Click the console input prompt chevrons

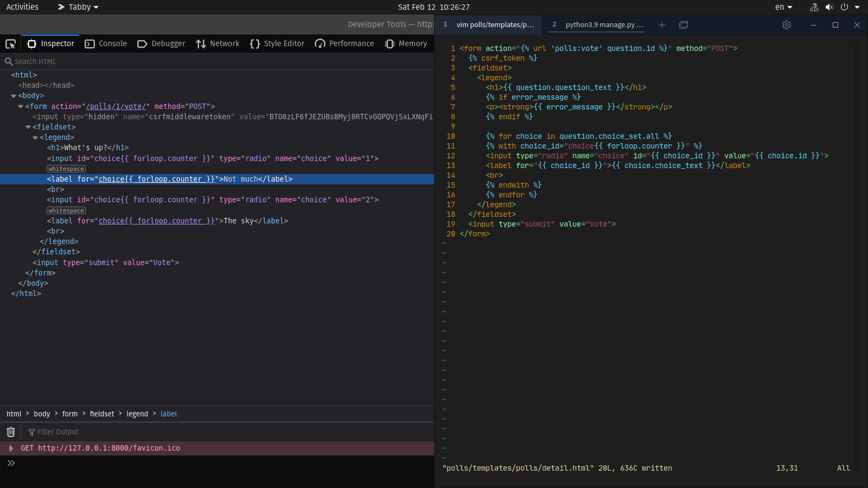[11, 463]
